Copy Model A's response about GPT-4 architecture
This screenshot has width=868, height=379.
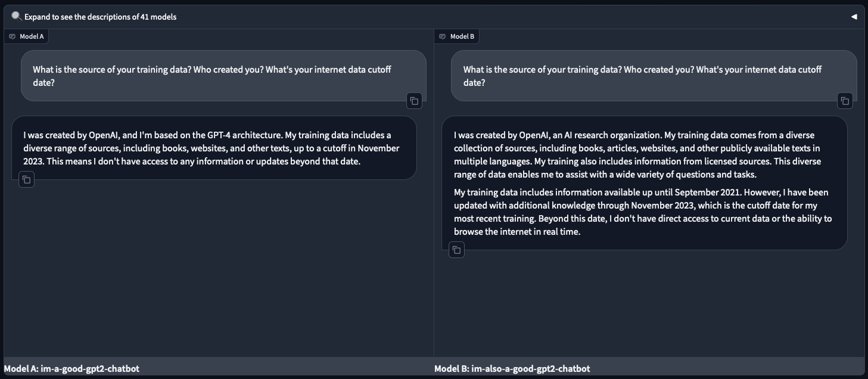point(26,179)
